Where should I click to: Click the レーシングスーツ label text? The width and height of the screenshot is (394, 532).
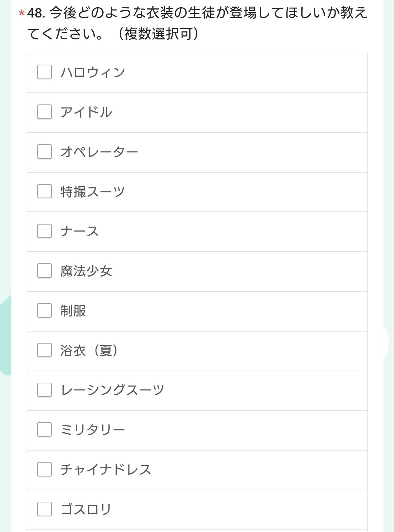click(112, 390)
